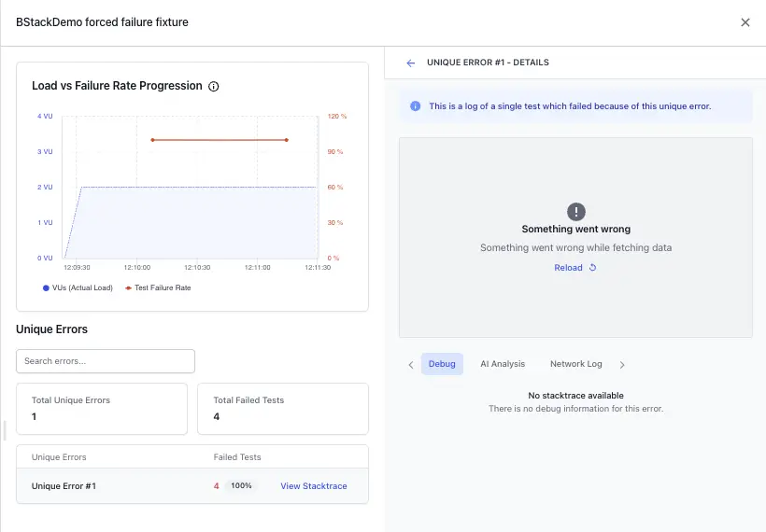Toggle VUs (Actual Load) legend entry
Screen dimensions: 766x532
78,288
